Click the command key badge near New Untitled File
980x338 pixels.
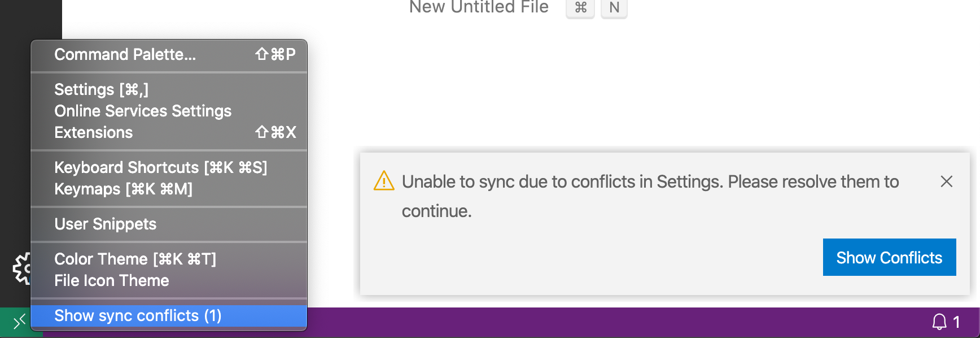(x=580, y=8)
